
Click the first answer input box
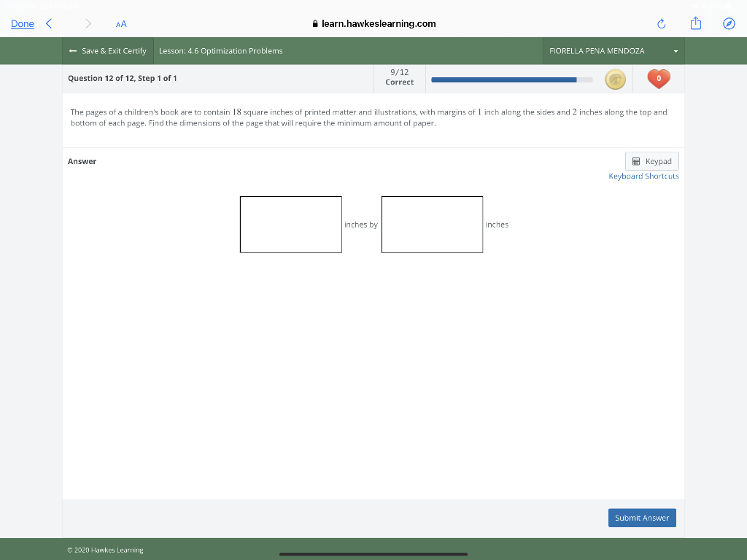(x=290, y=225)
